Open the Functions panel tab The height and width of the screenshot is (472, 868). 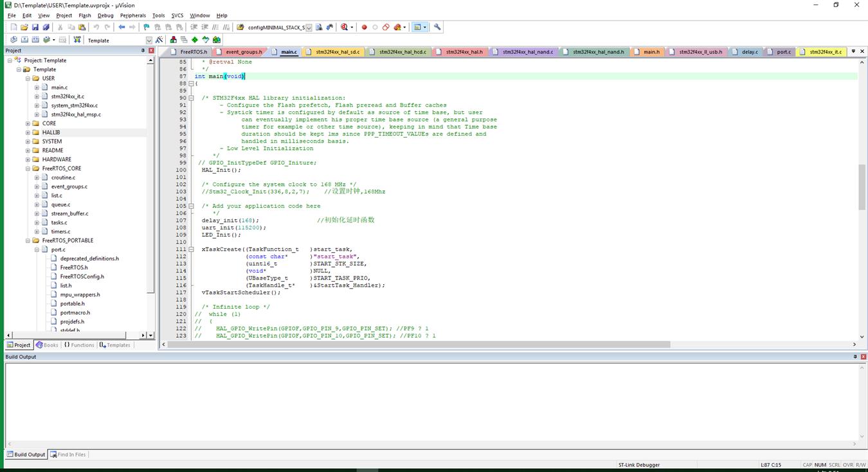coord(79,345)
